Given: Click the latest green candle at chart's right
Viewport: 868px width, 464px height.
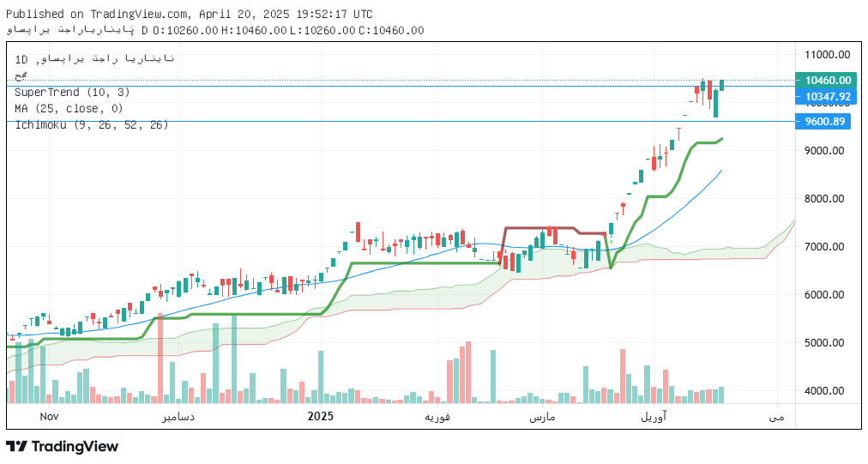Looking at the screenshot, I should pyautogui.click(x=722, y=84).
